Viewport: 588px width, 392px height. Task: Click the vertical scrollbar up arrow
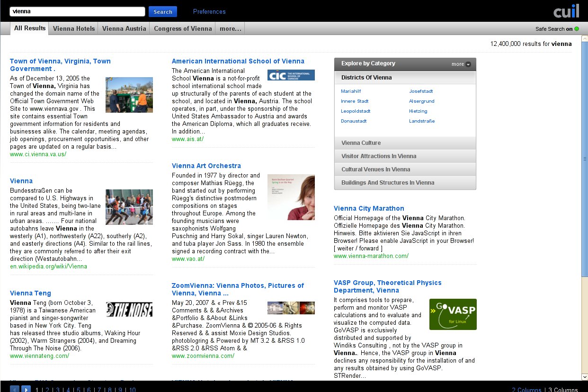[x=584, y=38]
